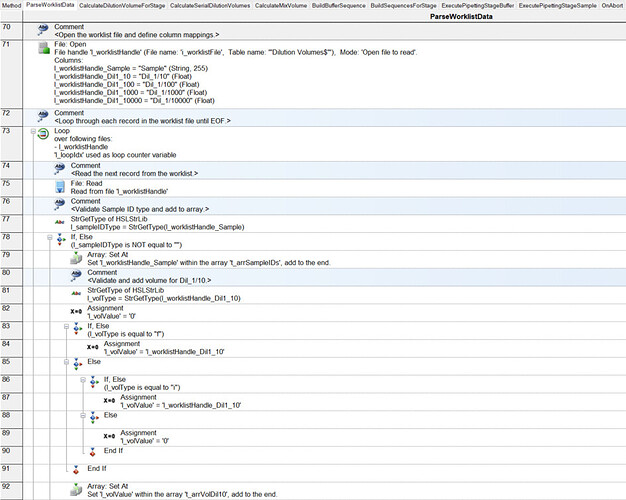Select the condition 'l_volType is equal to "i"'
The image size is (626, 500).
point(142,387)
